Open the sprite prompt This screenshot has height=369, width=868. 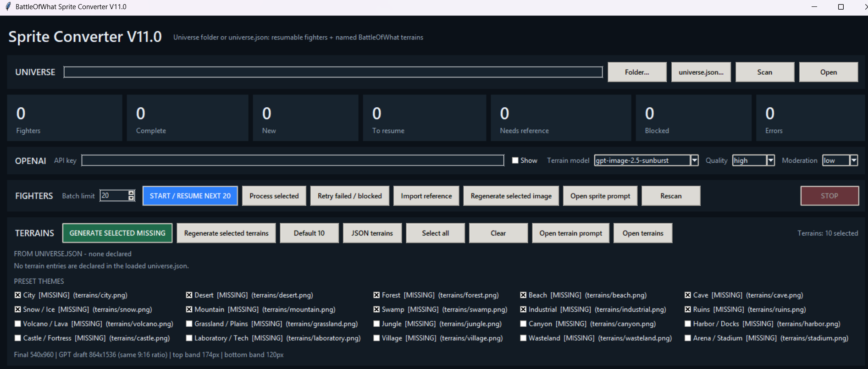pyautogui.click(x=600, y=196)
